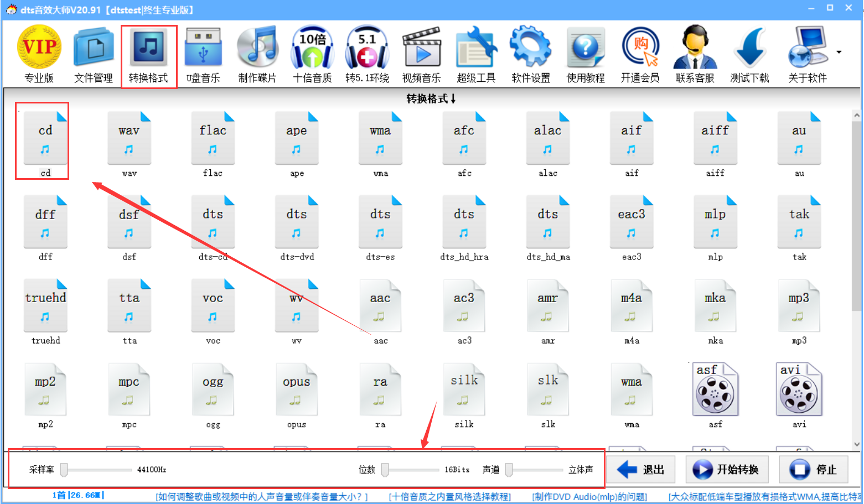Adjust the 声道 channel slider
Viewport: 864px width, 504px height.
pyautogui.click(x=535, y=470)
